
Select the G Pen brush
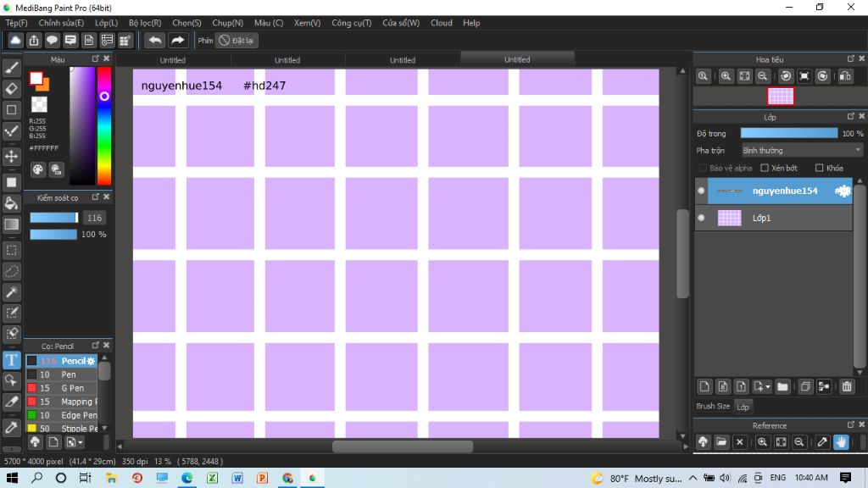pos(62,388)
